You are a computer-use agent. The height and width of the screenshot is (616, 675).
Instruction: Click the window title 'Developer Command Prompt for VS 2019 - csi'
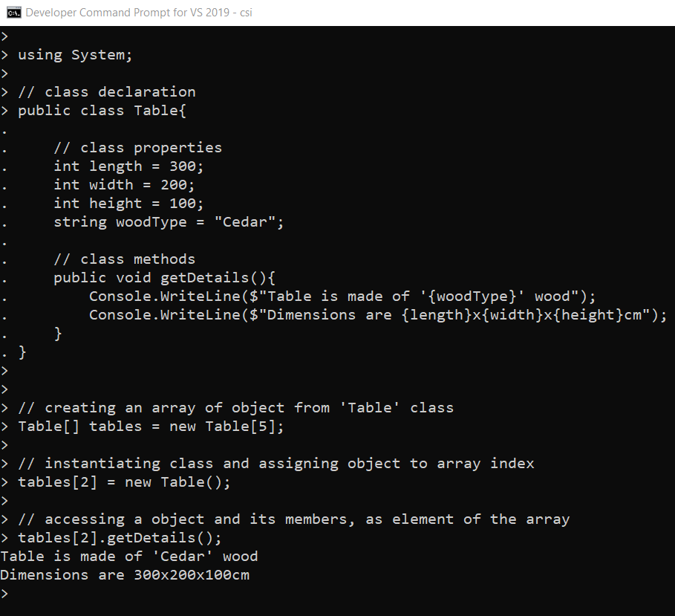pyautogui.click(x=138, y=12)
